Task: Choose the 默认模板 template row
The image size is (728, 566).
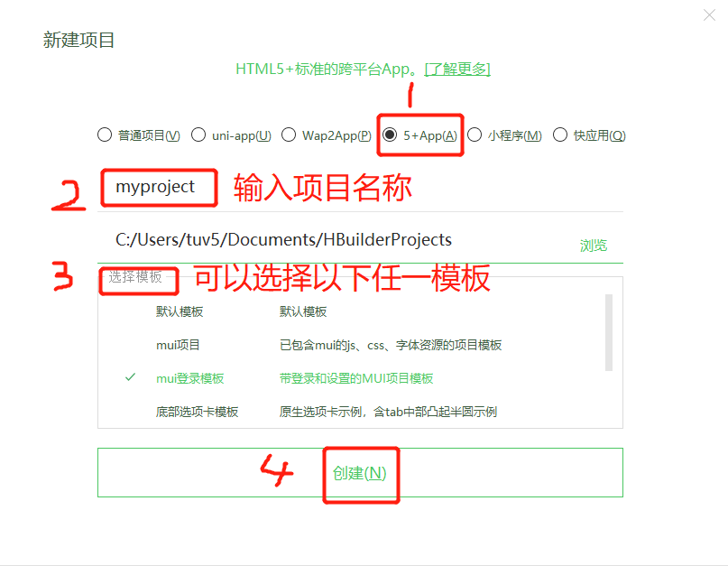Action: coord(351,311)
